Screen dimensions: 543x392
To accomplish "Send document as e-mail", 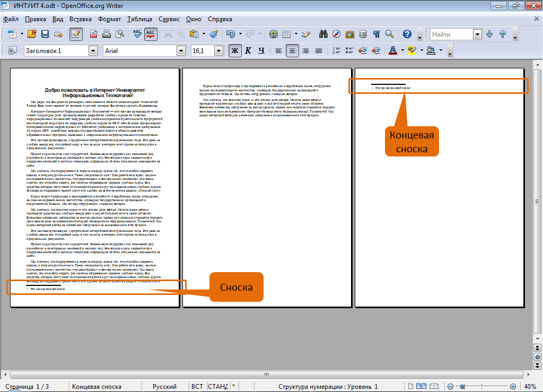I will 58,34.
